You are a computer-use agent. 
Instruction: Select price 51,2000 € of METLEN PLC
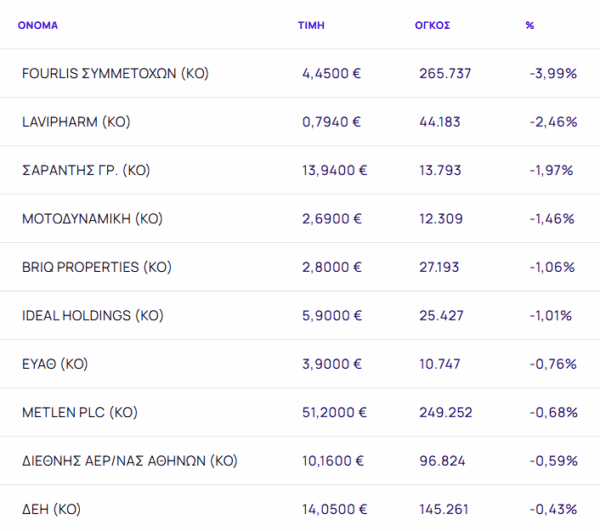tap(334, 412)
